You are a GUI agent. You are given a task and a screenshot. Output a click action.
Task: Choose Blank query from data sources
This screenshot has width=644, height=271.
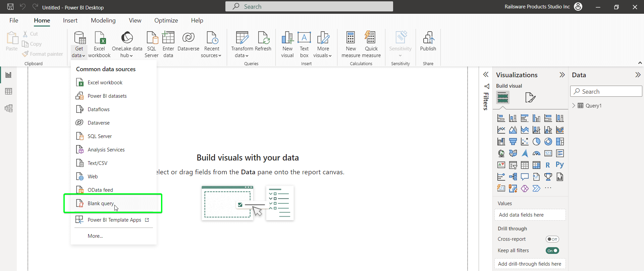point(113,204)
